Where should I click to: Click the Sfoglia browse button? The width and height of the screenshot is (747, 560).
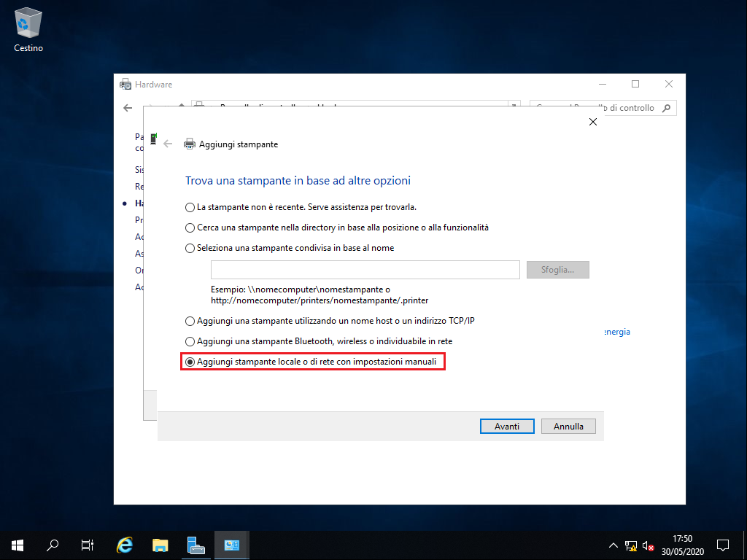click(x=558, y=270)
